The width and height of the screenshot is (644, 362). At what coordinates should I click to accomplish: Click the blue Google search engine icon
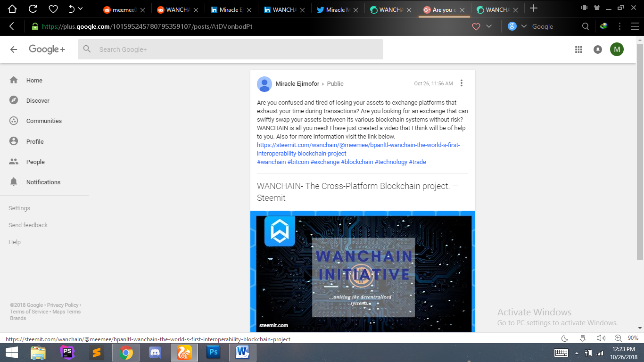pyautogui.click(x=512, y=26)
